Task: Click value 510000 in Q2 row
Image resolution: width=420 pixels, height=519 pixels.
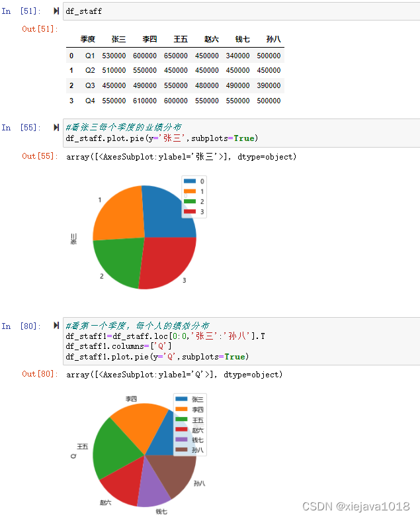Action: click(x=114, y=70)
